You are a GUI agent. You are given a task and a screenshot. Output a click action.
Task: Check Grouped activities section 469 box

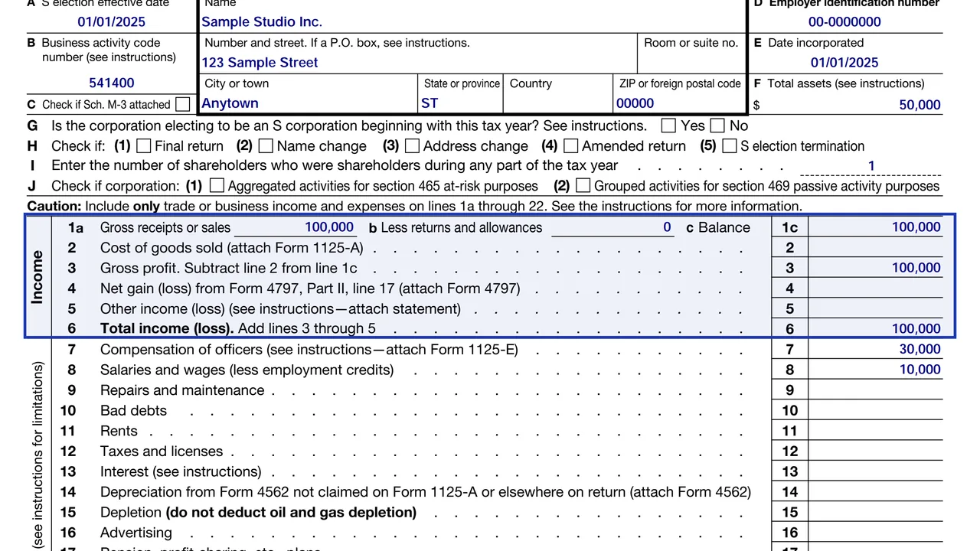[583, 185]
